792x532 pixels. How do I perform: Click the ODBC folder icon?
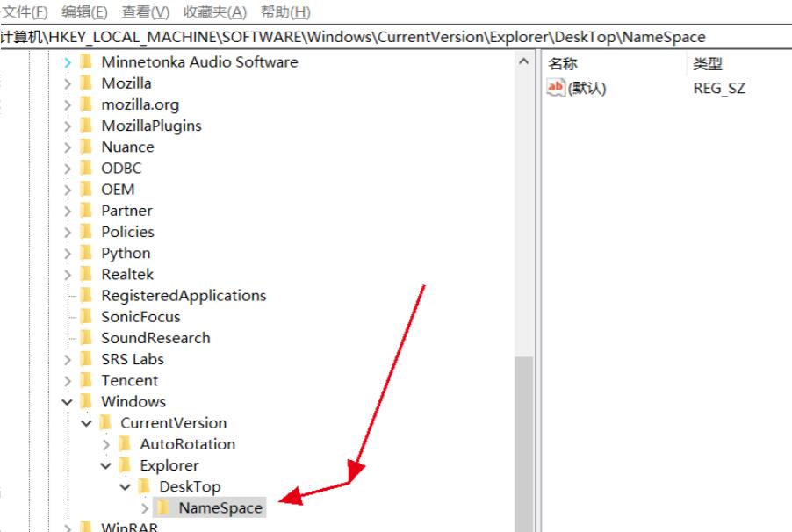(x=86, y=168)
